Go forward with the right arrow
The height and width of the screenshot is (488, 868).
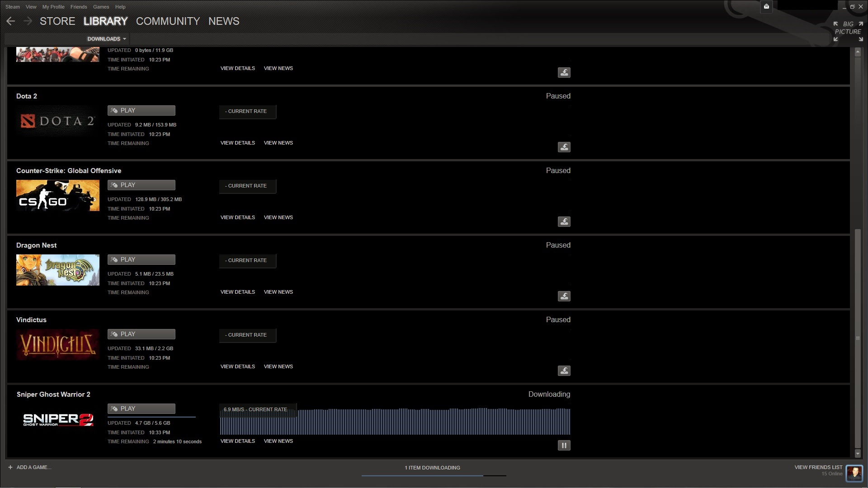[28, 21]
